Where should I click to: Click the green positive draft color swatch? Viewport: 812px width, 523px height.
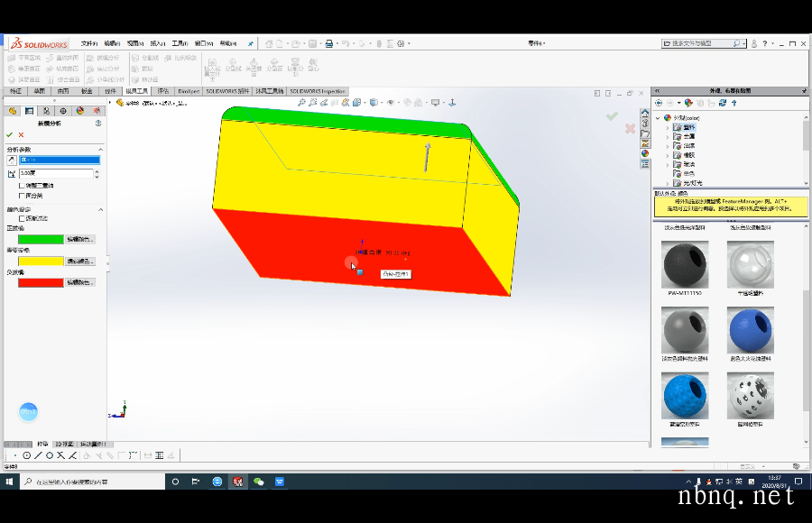click(x=41, y=239)
